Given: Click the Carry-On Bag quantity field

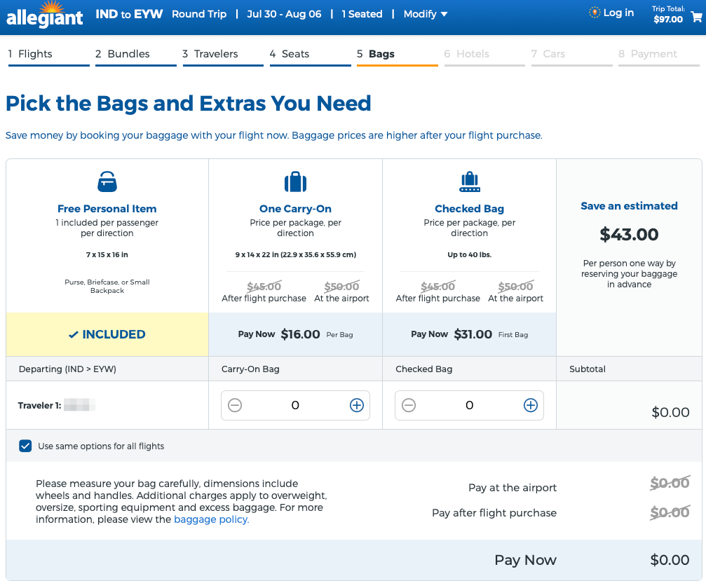Looking at the screenshot, I should [x=295, y=405].
